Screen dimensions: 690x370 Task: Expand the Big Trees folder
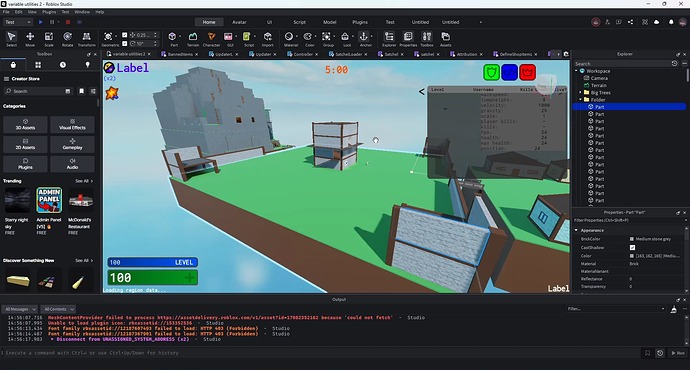(x=580, y=92)
